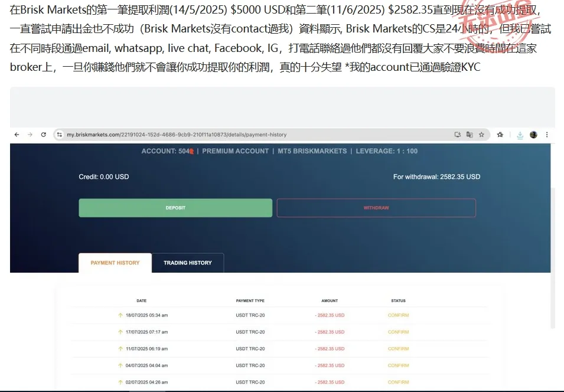The width and height of the screenshot is (564, 392).
Task: Click the WITHDRAW button
Action: 376,208
